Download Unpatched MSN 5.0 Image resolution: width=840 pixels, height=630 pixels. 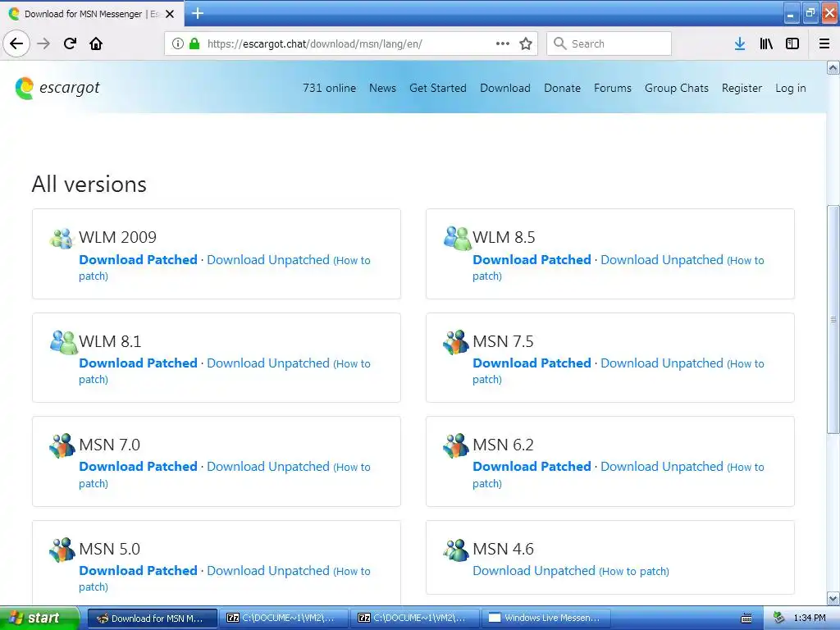(x=268, y=571)
